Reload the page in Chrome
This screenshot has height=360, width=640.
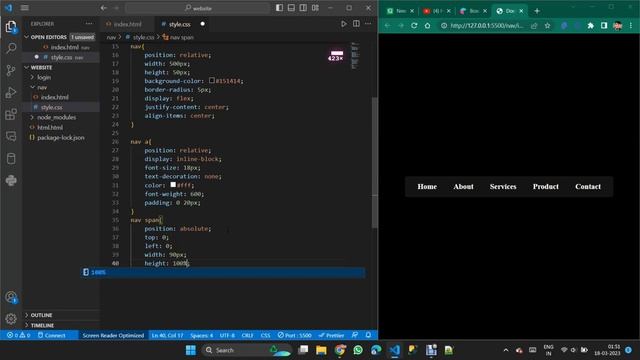(414, 25)
